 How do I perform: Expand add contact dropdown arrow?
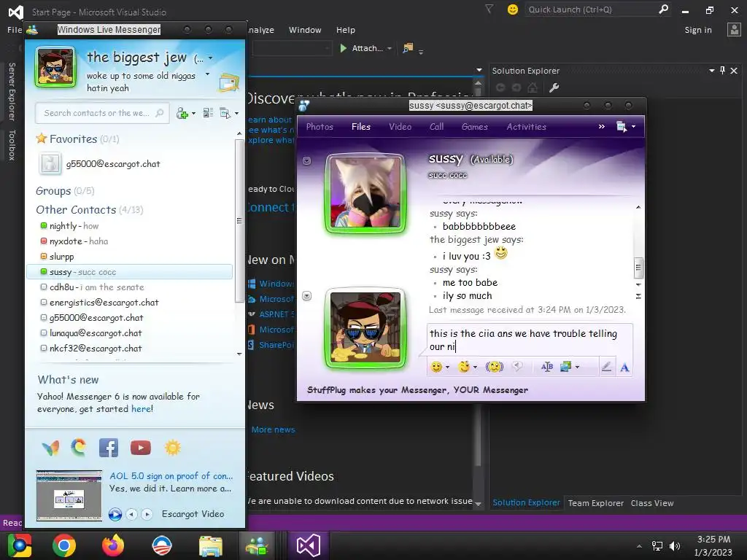point(193,113)
